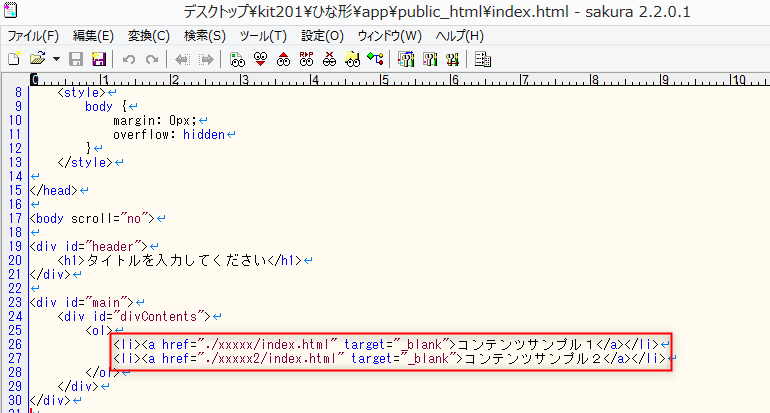Click the closing brace on line 12
Viewport: 770px width, 413px height.
pos(88,148)
